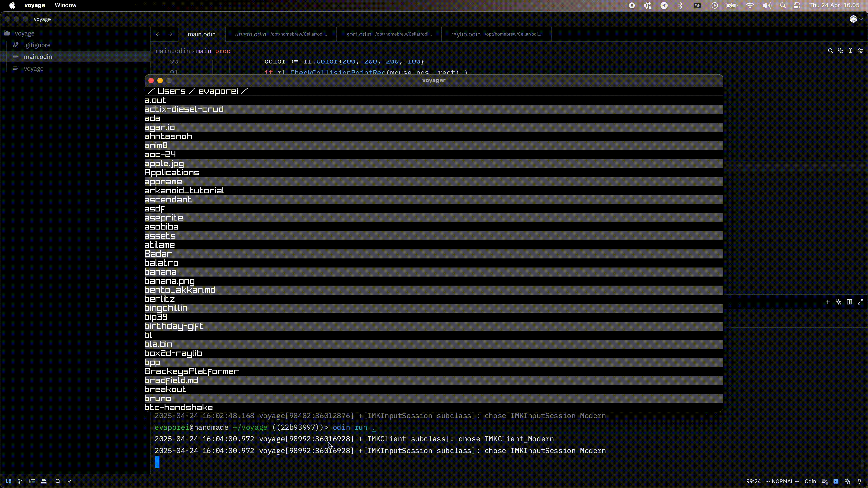
Task: Go forward with the right arrow in tab bar
Action: click(x=170, y=34)
